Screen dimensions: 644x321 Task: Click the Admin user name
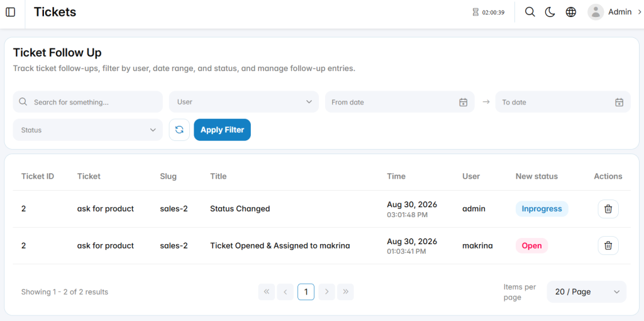pos(619,13)
